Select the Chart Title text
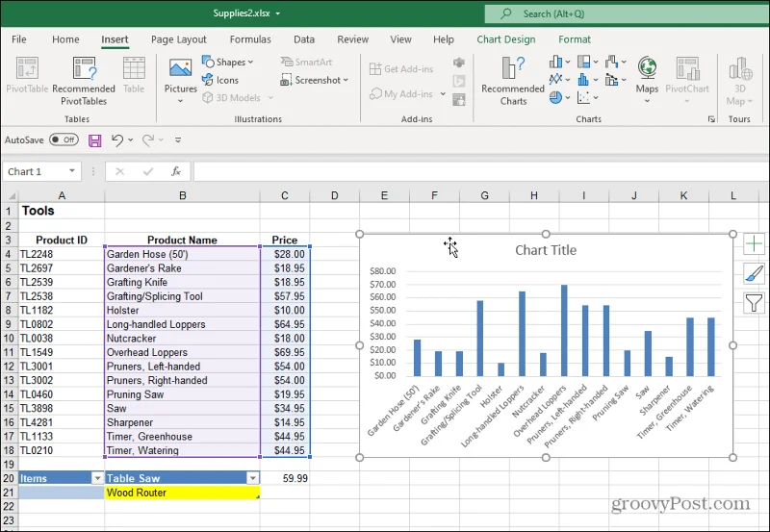The height and width of the screenshot is (532, 770). pos(546,250)
